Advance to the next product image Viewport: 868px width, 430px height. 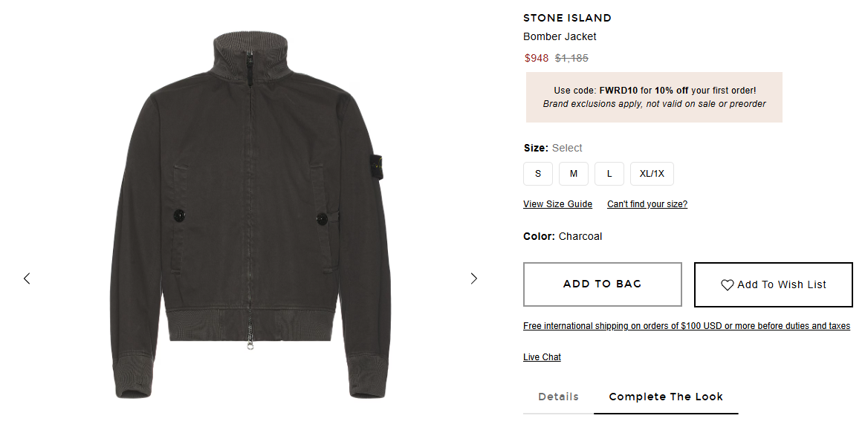click(x=474, y=278)
